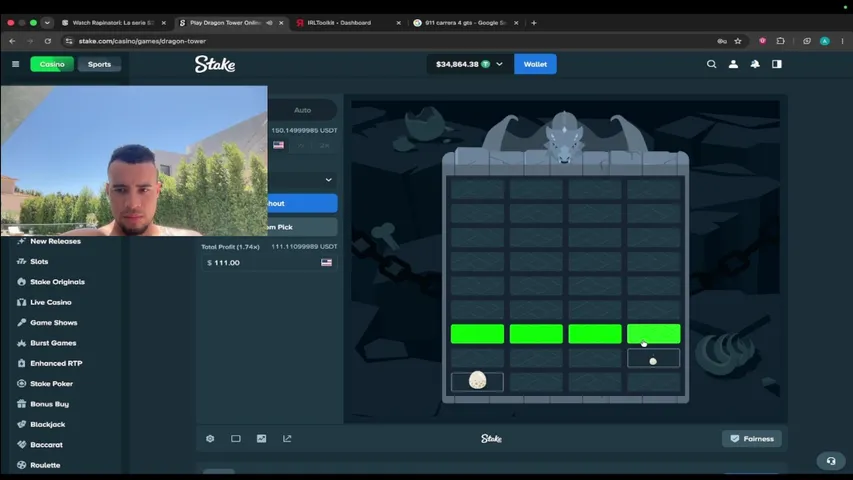The image size is (853, 480).
Task: Open the Fairness button
Action: click(x=752, y=439)
